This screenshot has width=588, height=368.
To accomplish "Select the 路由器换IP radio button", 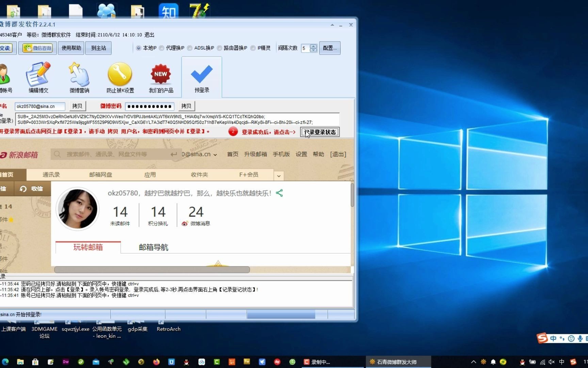I will (219, 48).
